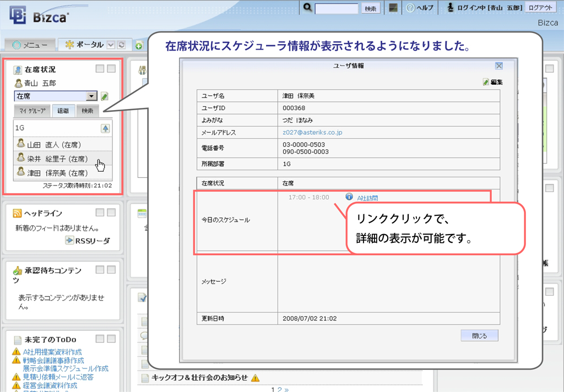The width and height of the screenshot is (564, 392).
Task: Open ヘルプ from the header
Action: pyautogui.click(x=420, y=8)
